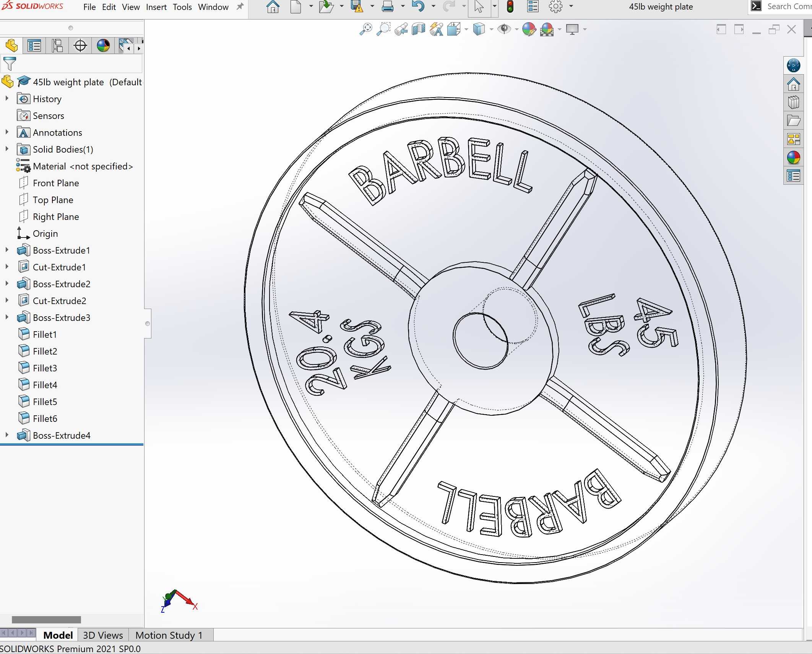
Task: Open the Insert menu
Action: [x=156, y=7]
